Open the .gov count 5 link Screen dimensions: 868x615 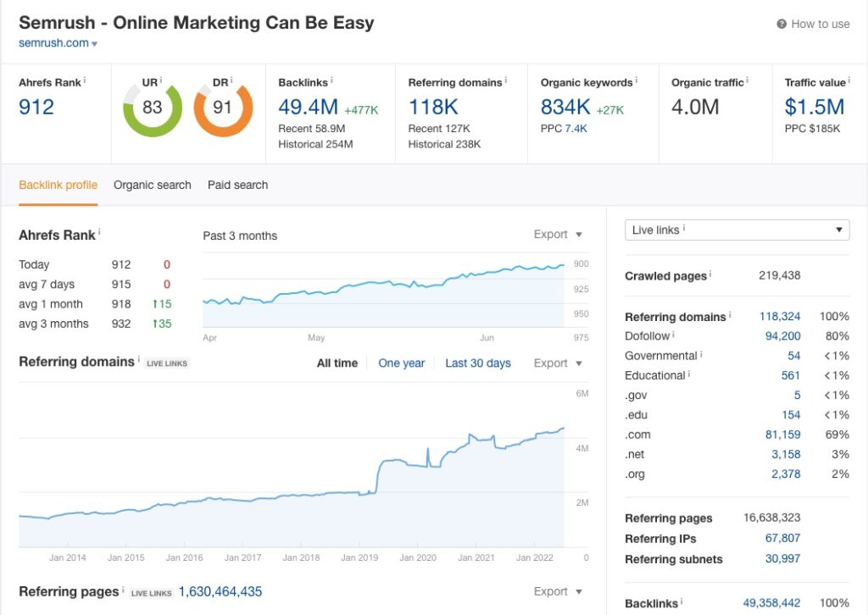tap(797, 396)
